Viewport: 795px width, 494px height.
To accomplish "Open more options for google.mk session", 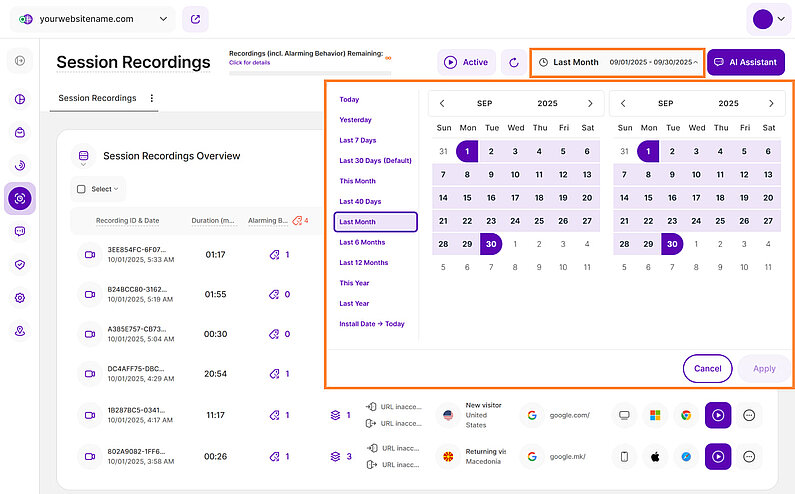I will click(x=749, y=457).
